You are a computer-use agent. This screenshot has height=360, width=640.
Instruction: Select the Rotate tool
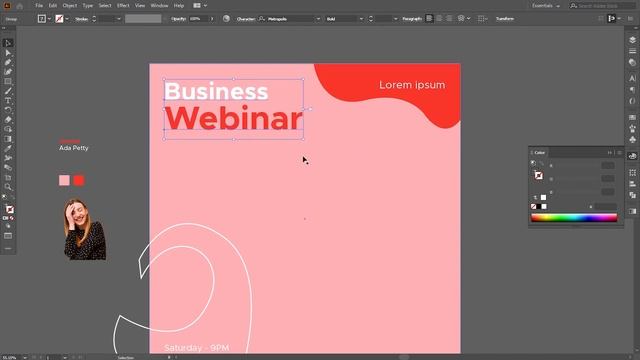8,110
